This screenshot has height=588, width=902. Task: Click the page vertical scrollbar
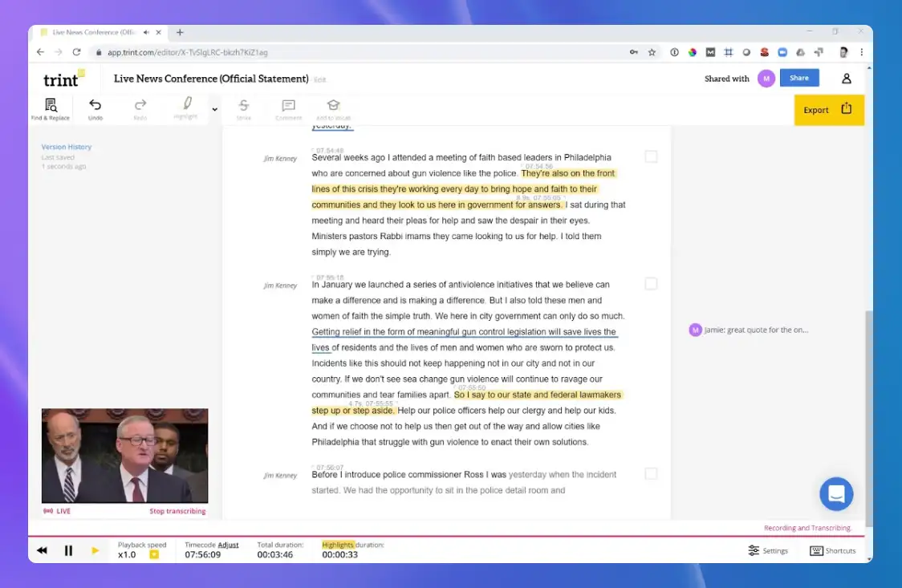pyautogui.click(x=868, y=419)
